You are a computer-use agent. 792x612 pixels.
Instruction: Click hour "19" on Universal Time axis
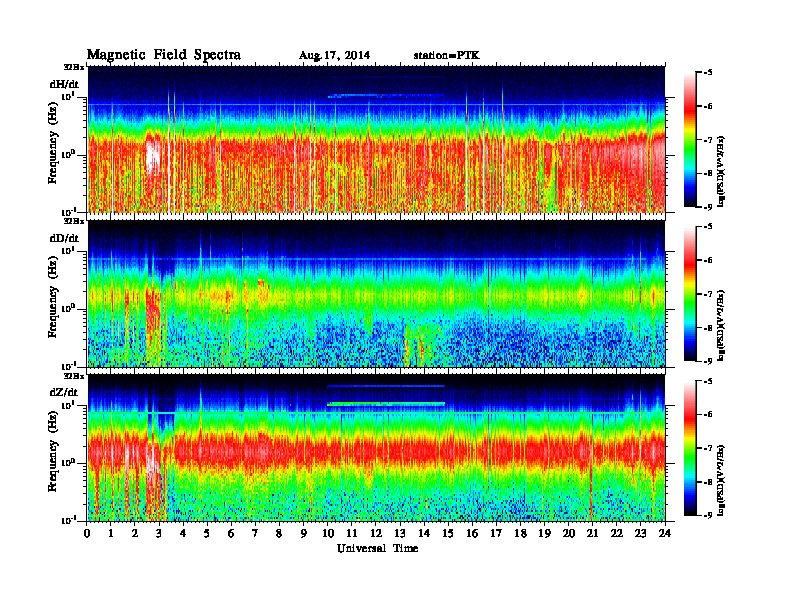(x=544, y=533)
